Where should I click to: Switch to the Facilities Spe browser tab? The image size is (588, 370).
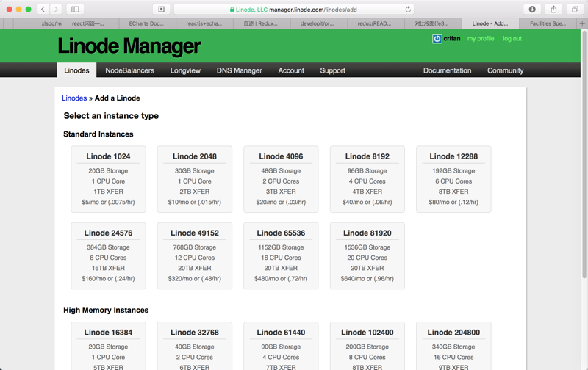click(x=548, y=23)
